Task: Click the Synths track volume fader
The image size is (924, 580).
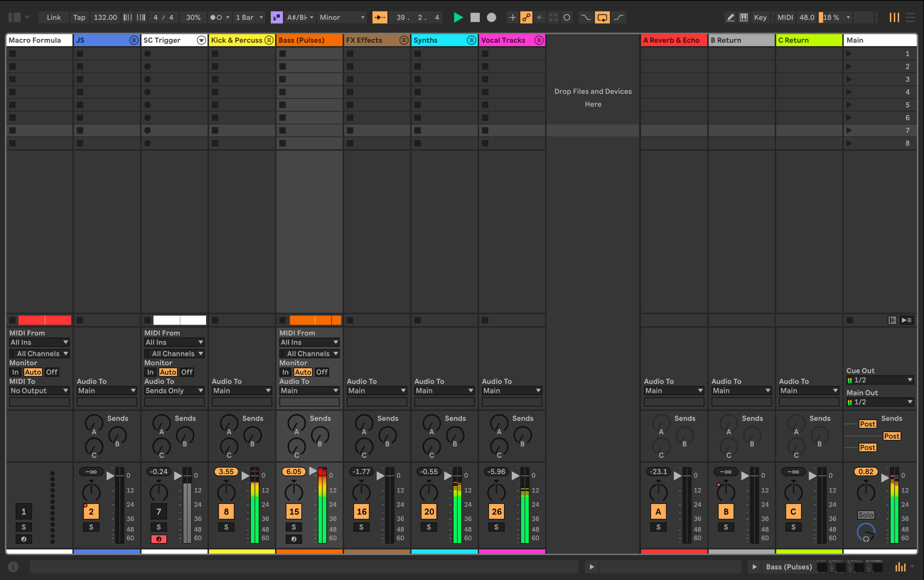Action: [448, 476]
